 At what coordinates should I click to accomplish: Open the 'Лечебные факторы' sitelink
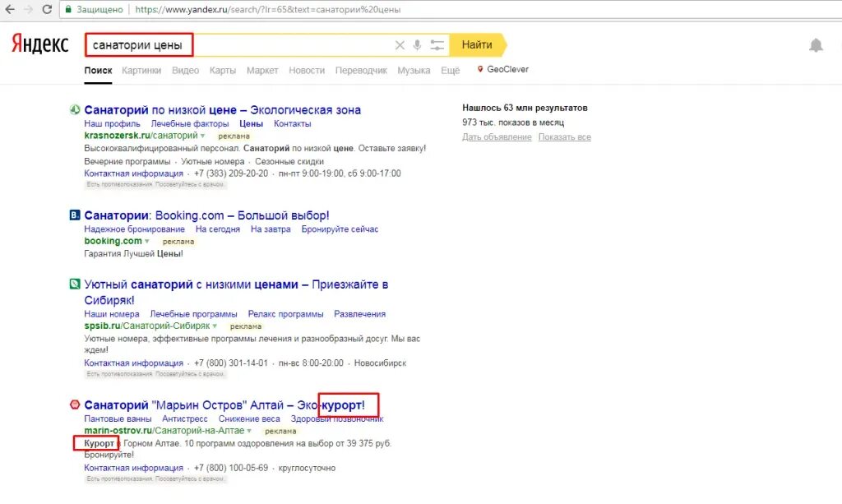[x=190, y=123]
